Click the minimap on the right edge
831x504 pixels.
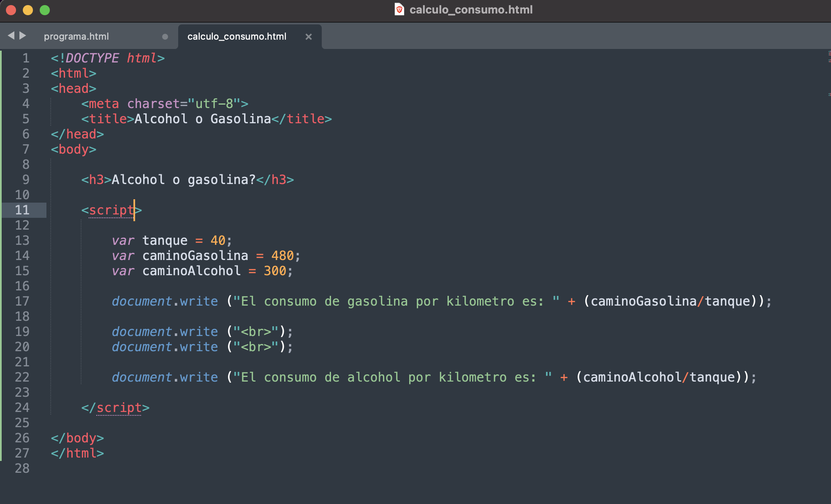tap(829, 74)
